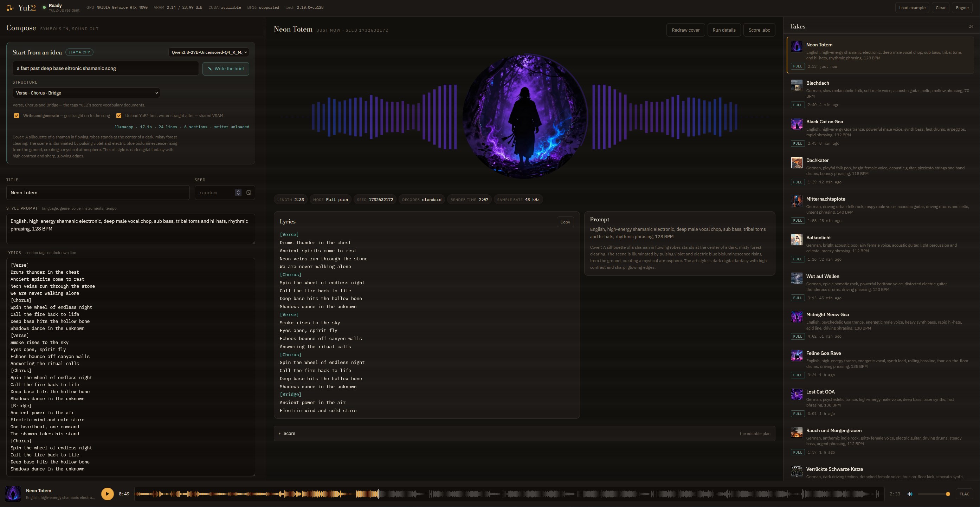The height and width of the screenshot is (507, 980).
Task: Click the "LLAMA.CPP" badge
Action: coord(79,52)
